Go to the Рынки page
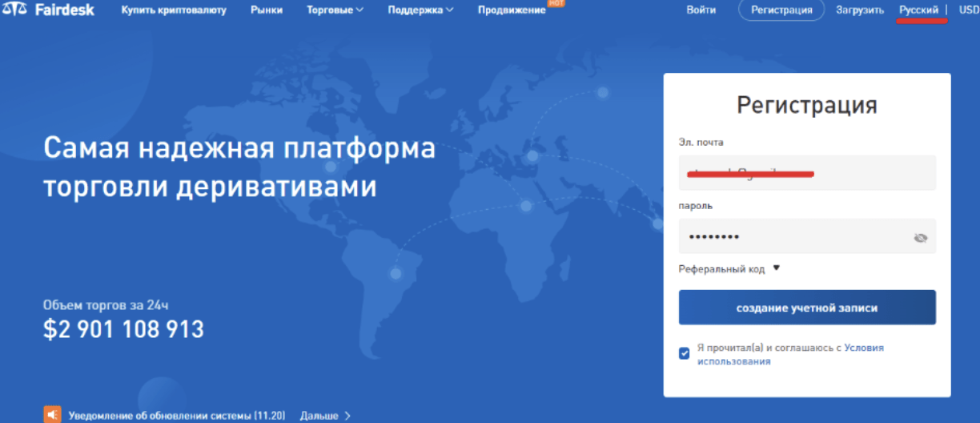980x423 pixels. 267,10
